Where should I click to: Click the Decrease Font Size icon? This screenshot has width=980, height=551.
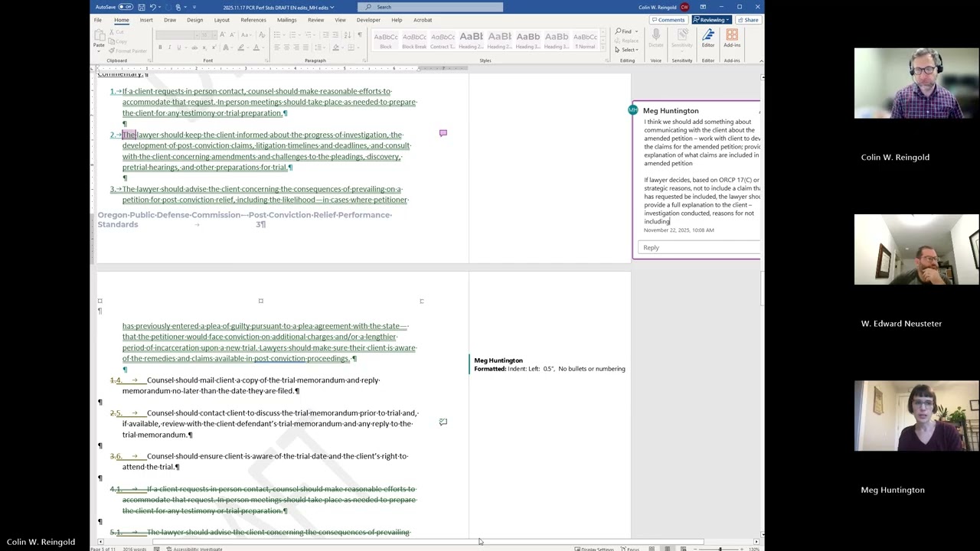pos(232,35)
